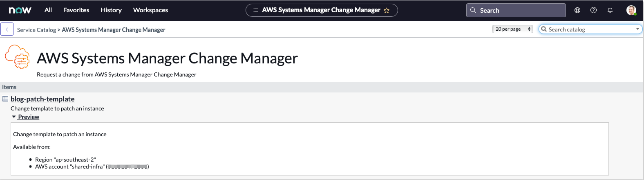This screenshot has width=644, height=180.
Task: Click the catalog search magnifier icon
Action: (x=544, y=29)
